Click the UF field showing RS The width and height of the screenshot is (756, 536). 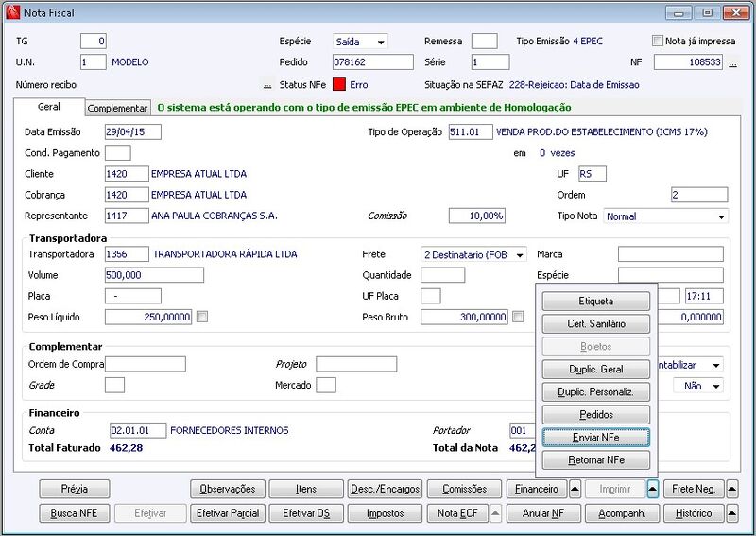[x=593, y=174]
